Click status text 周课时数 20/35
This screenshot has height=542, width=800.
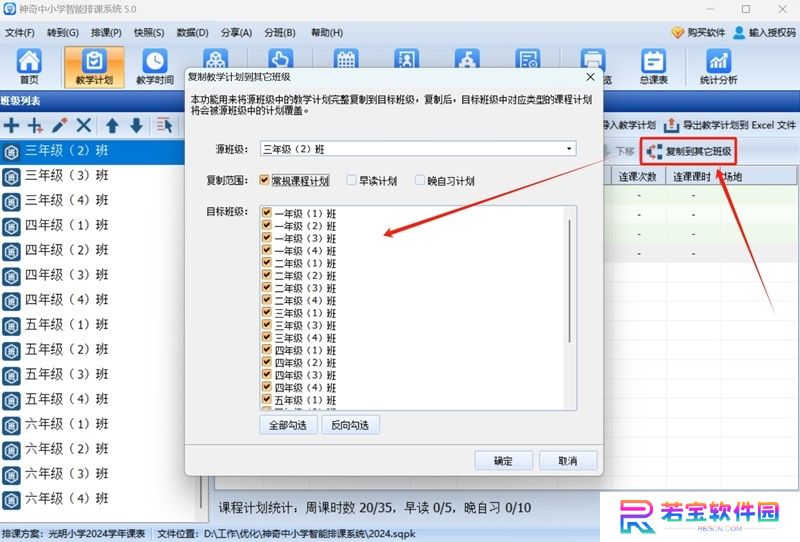click(349, 508)
